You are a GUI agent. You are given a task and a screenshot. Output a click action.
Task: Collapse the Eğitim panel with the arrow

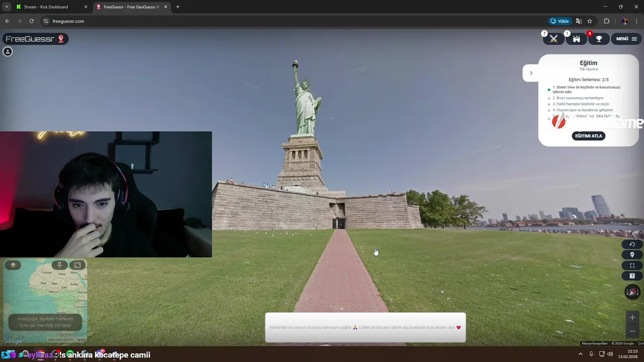pyautogui.click(x=531, y=73)
